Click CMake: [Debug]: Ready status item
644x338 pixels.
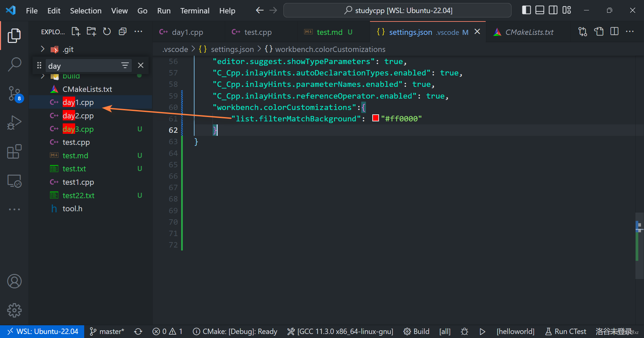coord(235,331)
